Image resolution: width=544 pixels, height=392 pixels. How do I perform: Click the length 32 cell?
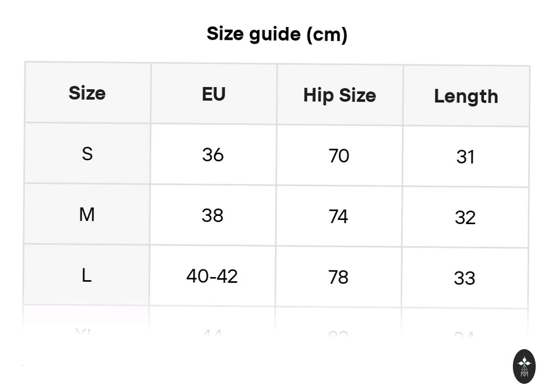pos(465,217)
